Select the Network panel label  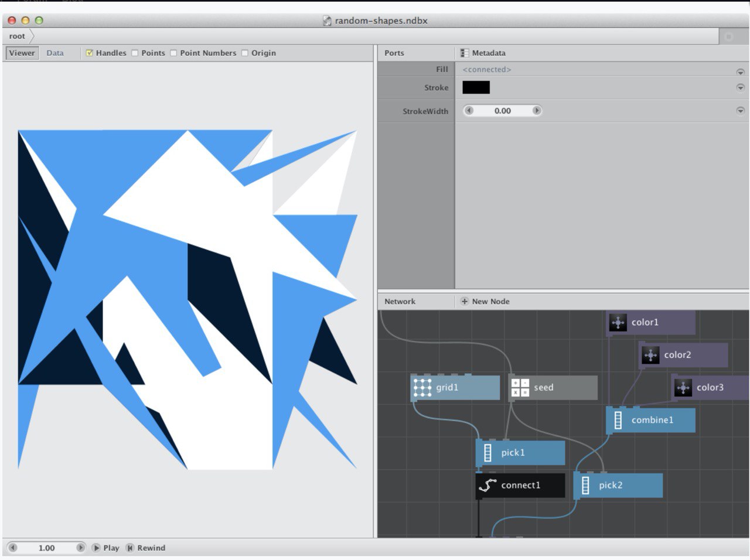(400, 301)
